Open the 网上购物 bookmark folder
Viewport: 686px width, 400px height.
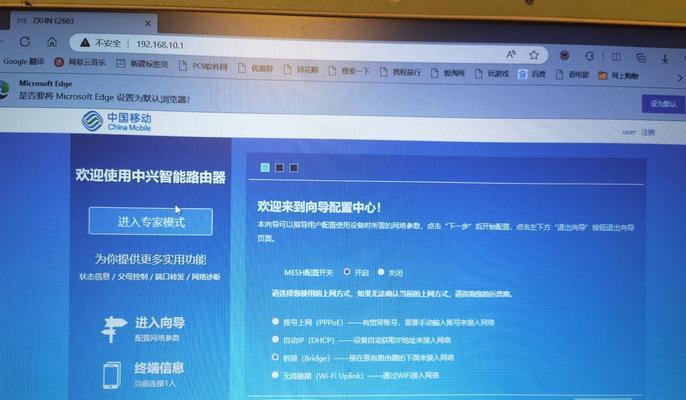(x=619, y=76)
